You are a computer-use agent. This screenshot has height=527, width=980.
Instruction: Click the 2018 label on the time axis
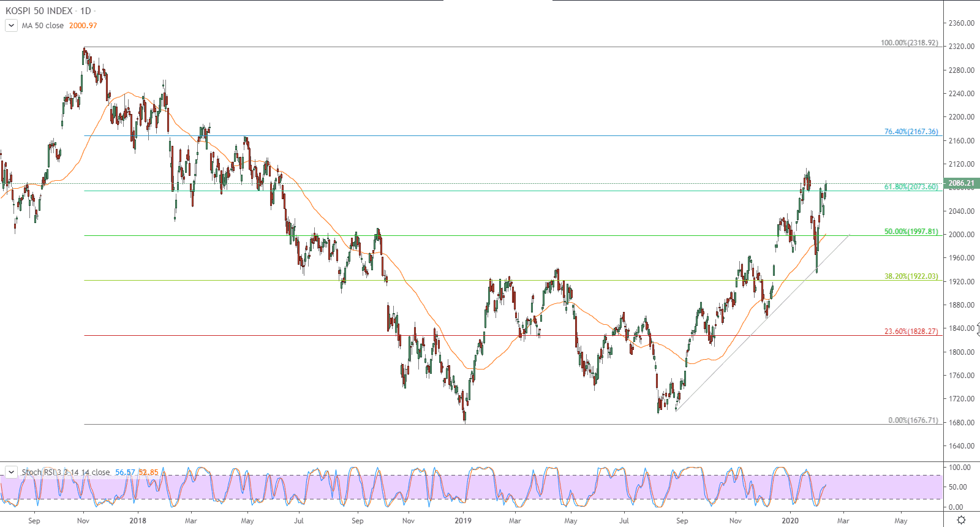coord(138,521)
